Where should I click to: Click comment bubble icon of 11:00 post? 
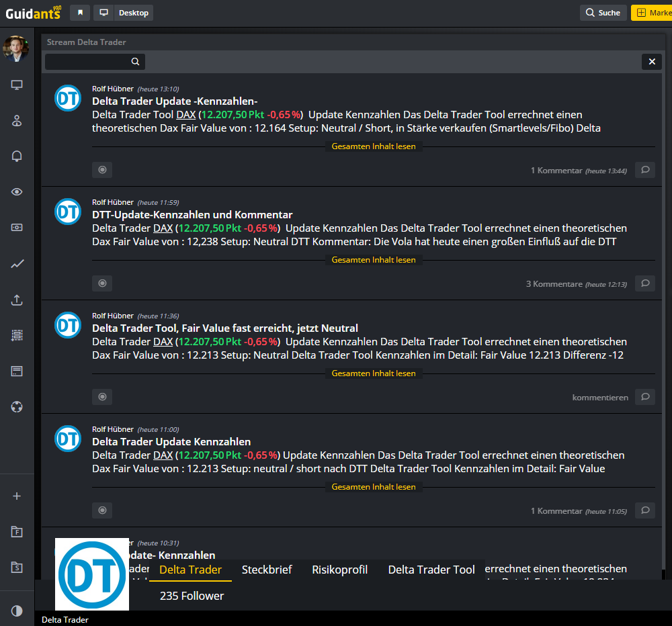[x=645, y=510]
